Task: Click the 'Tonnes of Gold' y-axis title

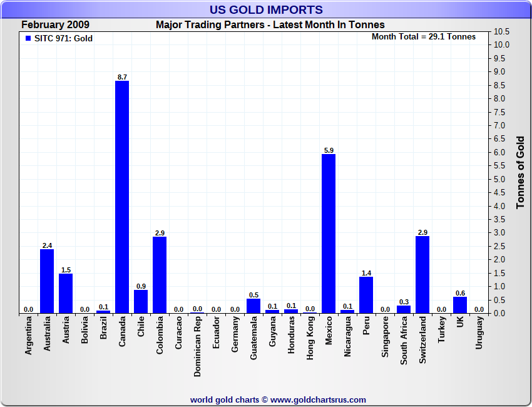Action: coord(520,172)
